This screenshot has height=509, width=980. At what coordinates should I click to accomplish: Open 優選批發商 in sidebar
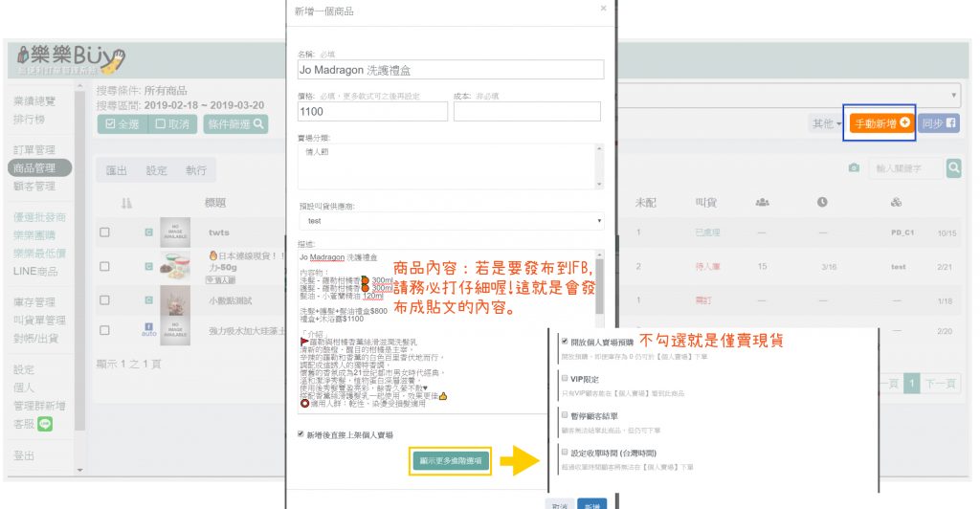pyautogui.click(x=39, y=217)
